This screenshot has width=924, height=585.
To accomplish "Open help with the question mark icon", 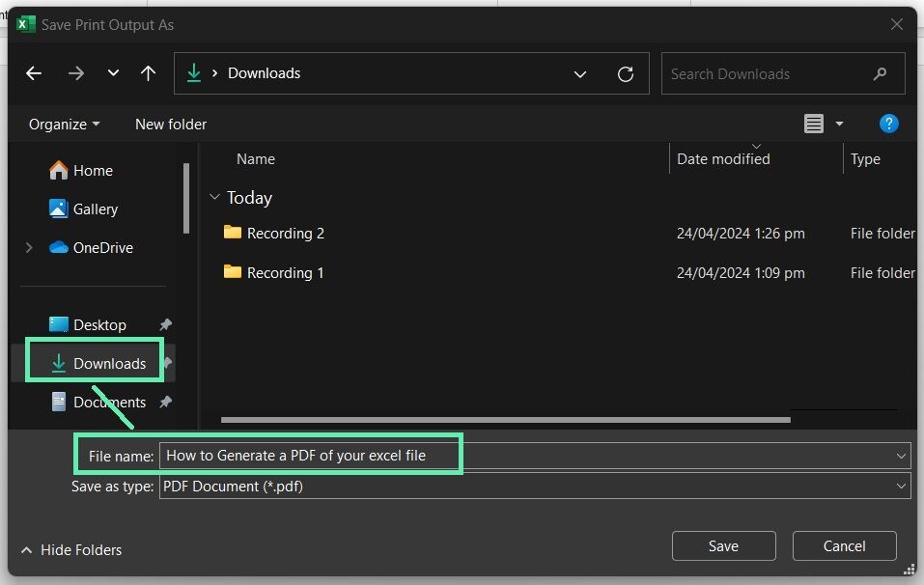I will pos(888,124).
